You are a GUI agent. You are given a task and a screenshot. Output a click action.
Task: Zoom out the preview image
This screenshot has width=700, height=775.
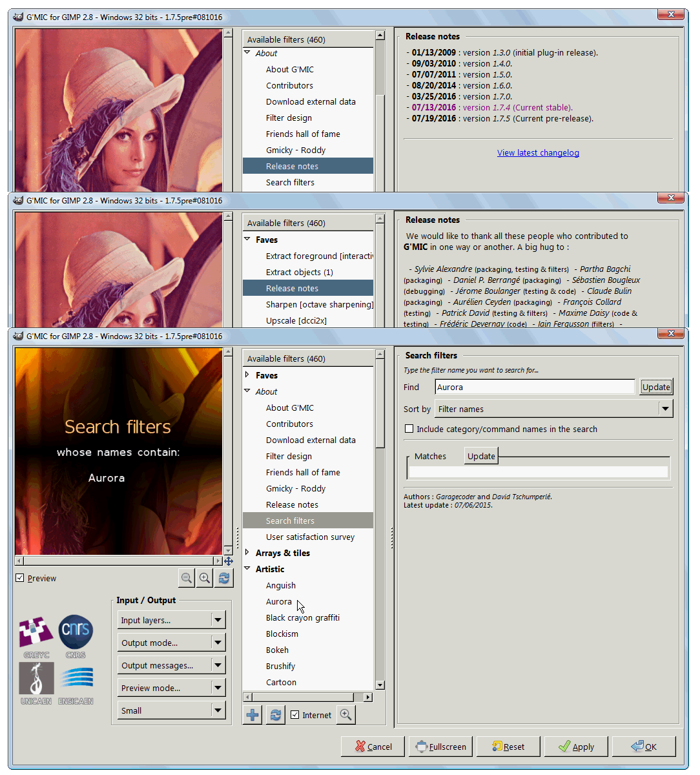[187, 578]
